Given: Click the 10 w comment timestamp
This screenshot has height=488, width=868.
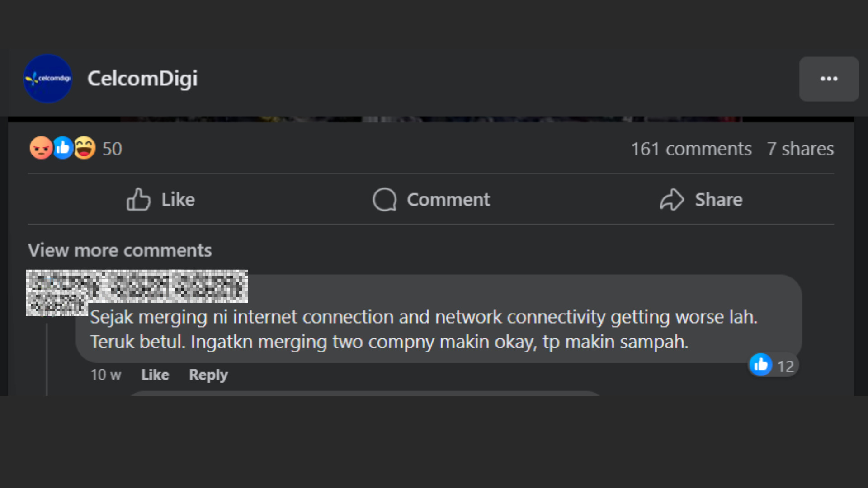Looking at the screenshot, I should click(x=106, y=375).
